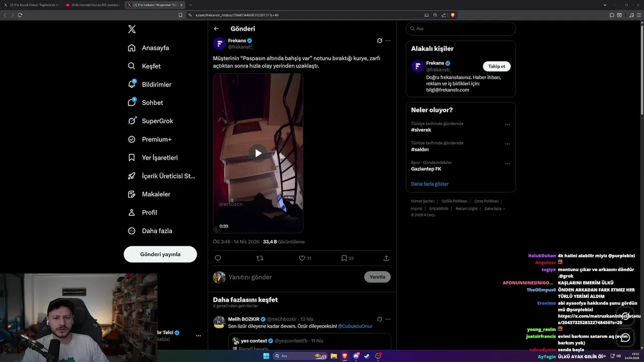This screenshot has height=362, width=644.
Task: Open Profil page
Action: 142,212
